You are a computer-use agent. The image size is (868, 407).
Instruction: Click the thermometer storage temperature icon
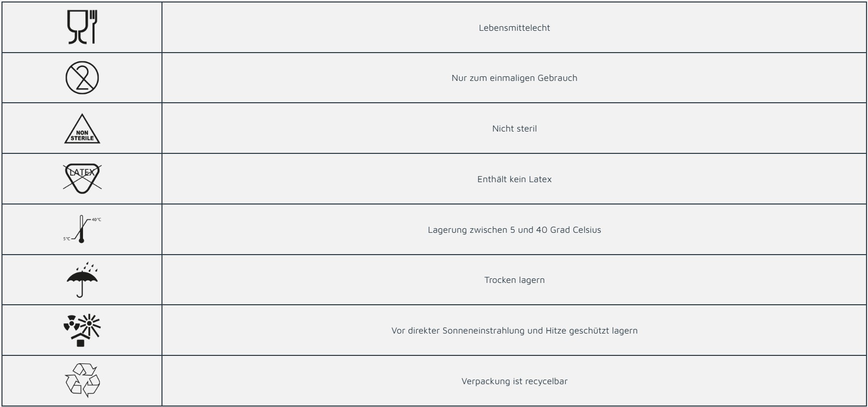pos(81,229)
